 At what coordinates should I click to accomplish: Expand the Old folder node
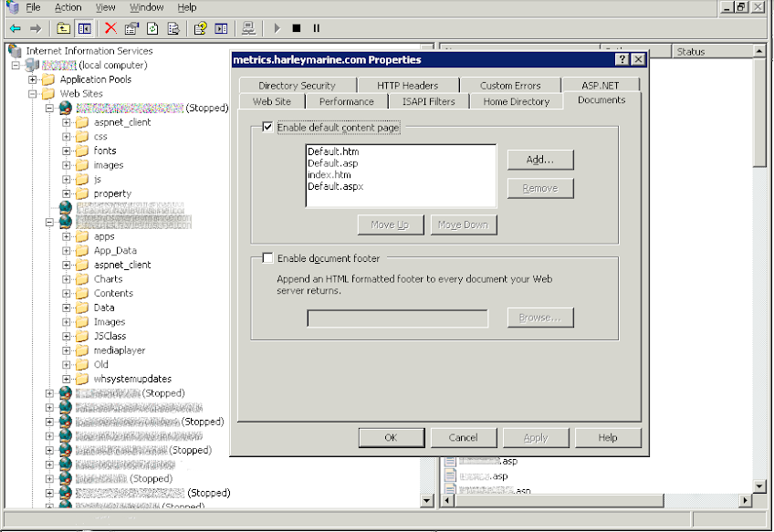pyautogui.click(x=66, y=365)
